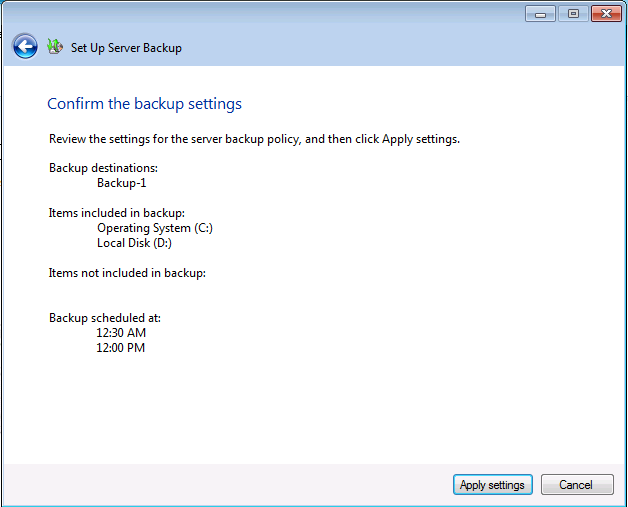Select the Backup-1 destination entry

coord(122,183)
